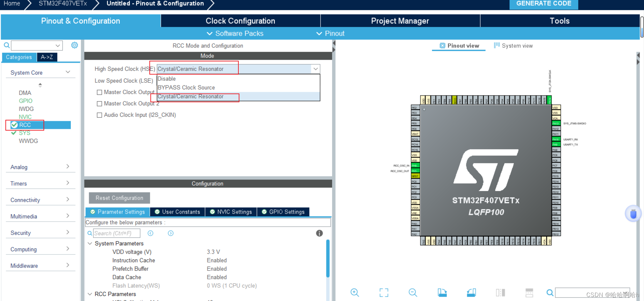Click the info icon in parameter settings

pos(319,233)
